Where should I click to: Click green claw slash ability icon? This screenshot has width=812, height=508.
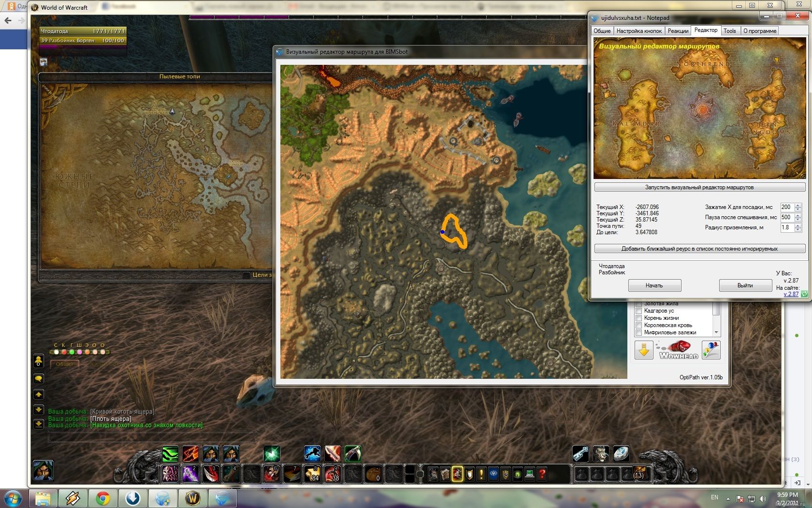(x=170, y=453)
